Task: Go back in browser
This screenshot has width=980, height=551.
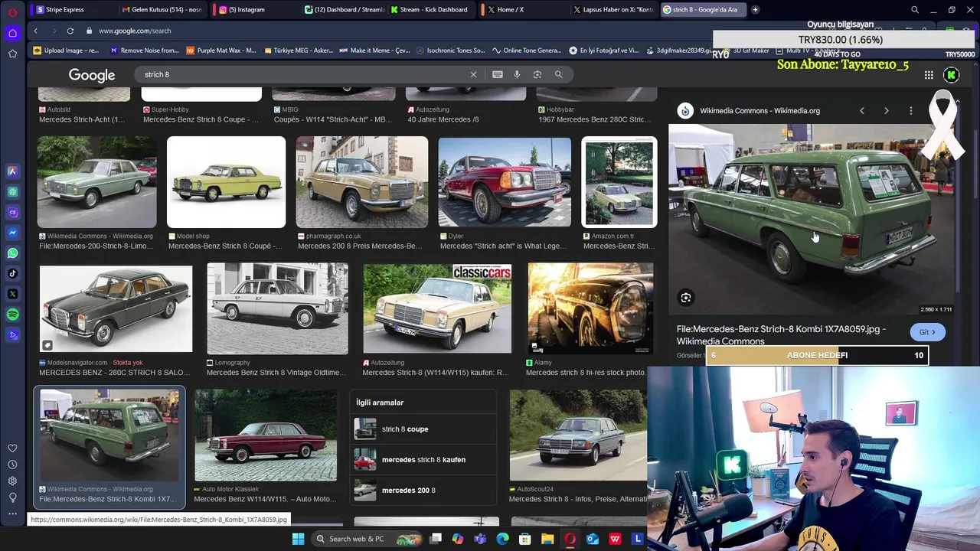Action: tap(35, 31)
